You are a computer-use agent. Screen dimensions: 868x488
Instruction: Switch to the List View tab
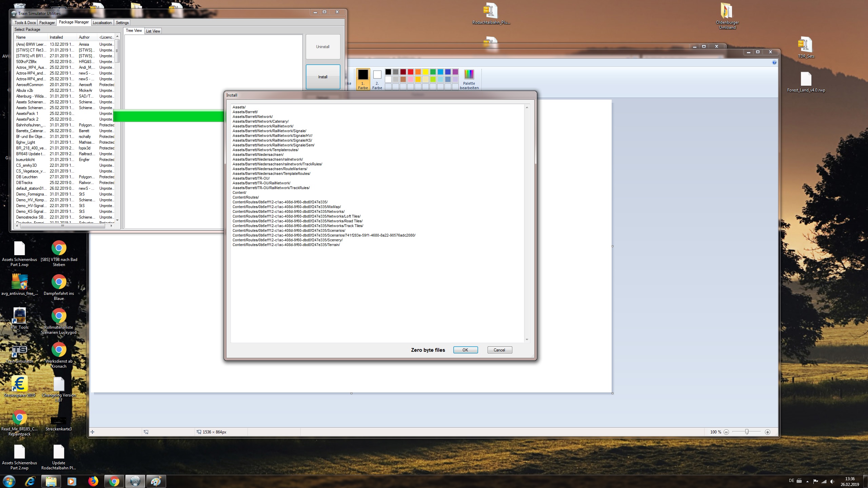(x=153, y=31)
